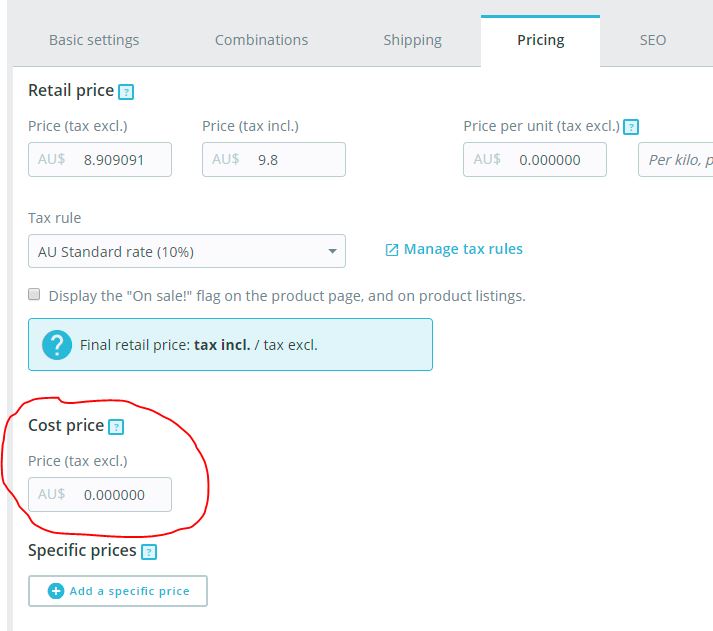Switch to the Basic settings tab

[x=94, y=41]
